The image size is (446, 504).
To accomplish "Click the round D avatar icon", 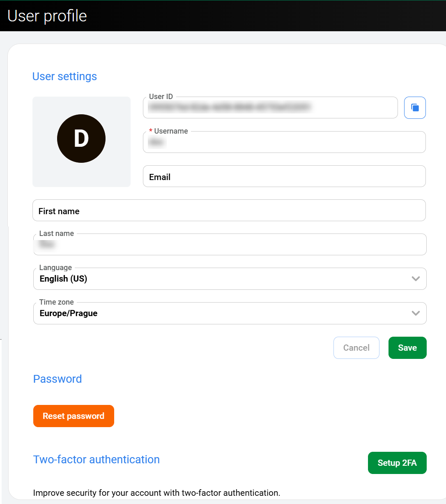I will pyautogui.click(x=81, y=139).
